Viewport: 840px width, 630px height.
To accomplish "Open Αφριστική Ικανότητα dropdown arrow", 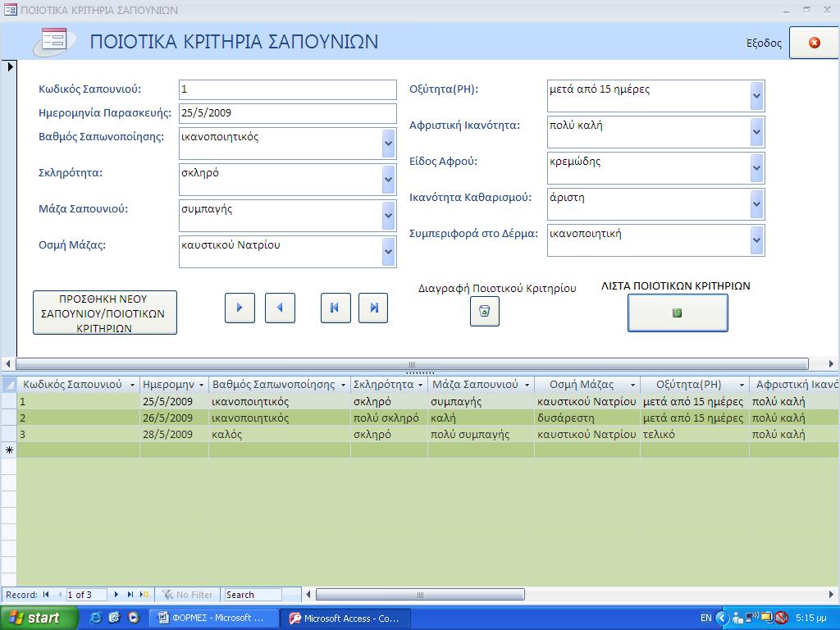I will point(756,132).
